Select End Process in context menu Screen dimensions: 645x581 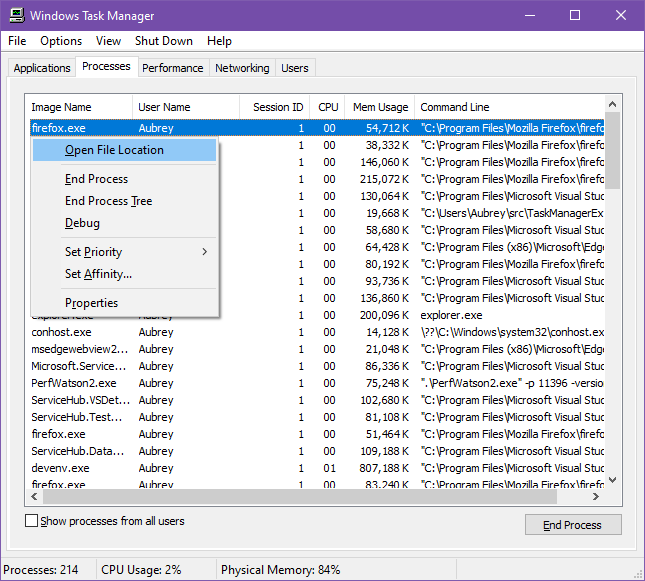point(124,179)
